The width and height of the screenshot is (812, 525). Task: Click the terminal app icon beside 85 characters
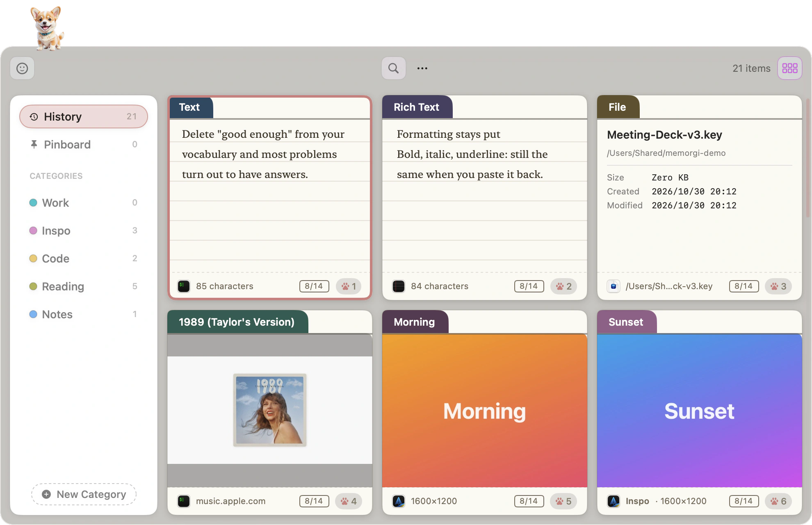[184, 286]
